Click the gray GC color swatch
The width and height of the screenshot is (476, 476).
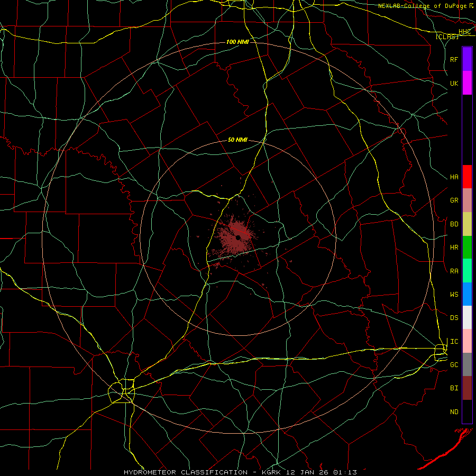pyautogui.click(x=467, y=364)
